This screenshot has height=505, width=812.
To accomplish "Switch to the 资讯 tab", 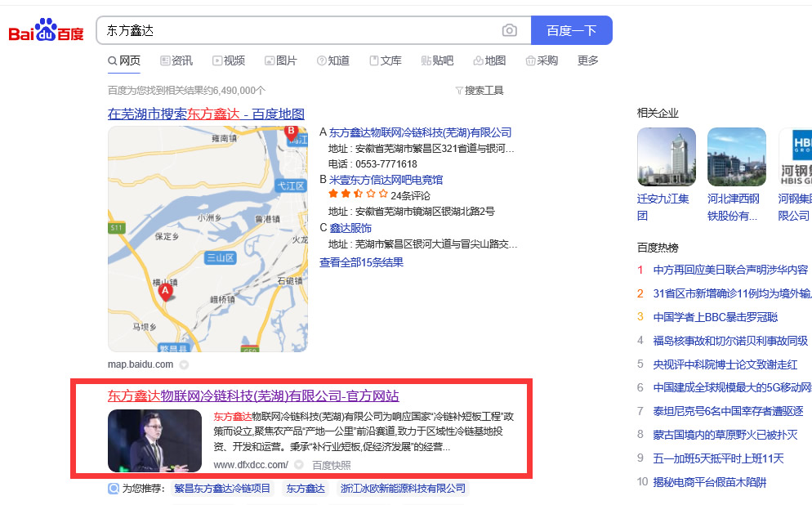I will click(176, 60).
